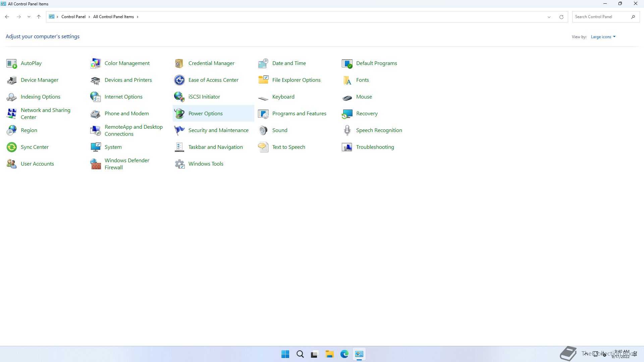Click the Credential Manager safe icon
This screenshot has width=644, height=362.
pyautogui.click(x=179, y=63)
